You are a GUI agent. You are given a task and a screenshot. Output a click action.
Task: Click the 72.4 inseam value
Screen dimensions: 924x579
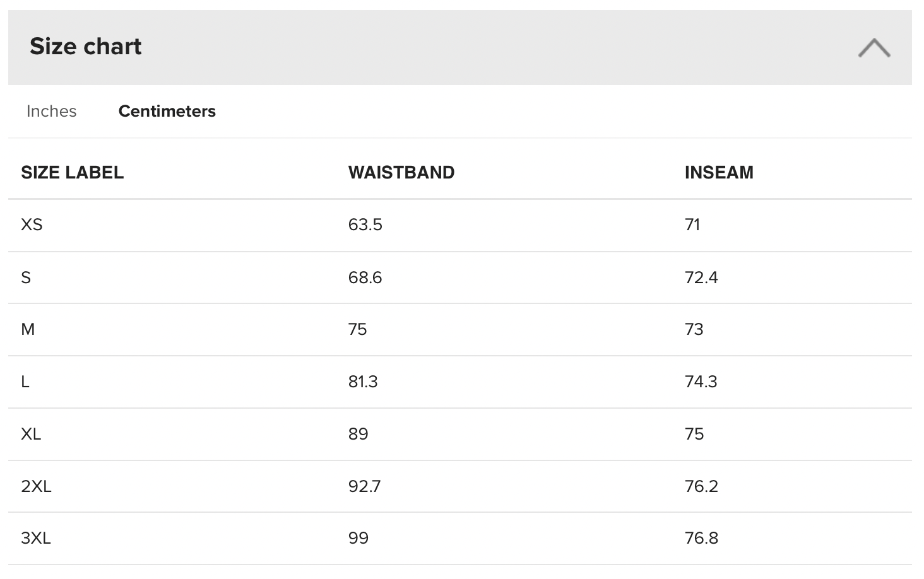pos(701,278)
